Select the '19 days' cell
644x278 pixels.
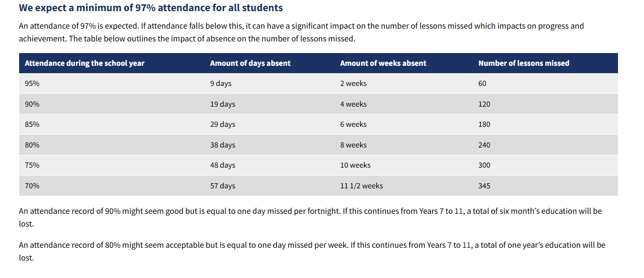222,104
